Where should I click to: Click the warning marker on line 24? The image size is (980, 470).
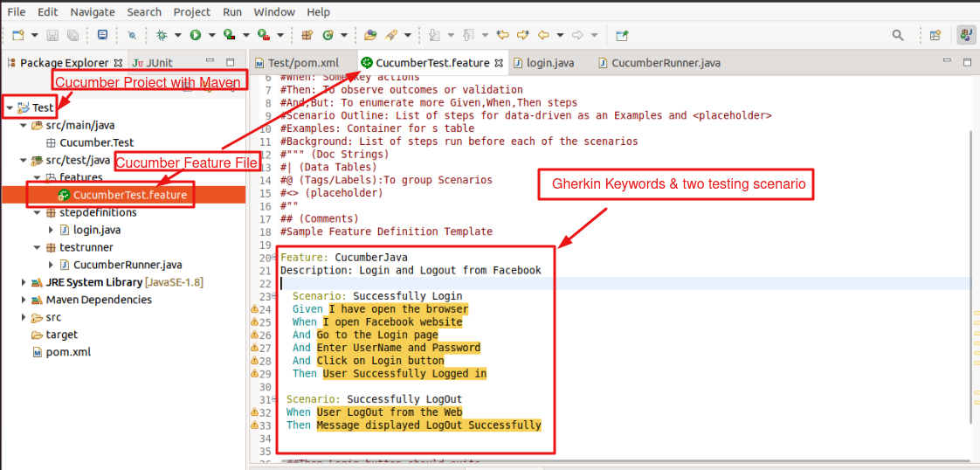pyautogui.click(x=254, y=308)
